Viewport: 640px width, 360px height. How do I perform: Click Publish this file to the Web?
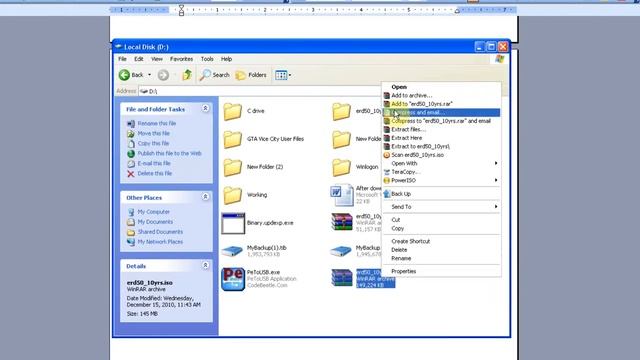[169, 153]
